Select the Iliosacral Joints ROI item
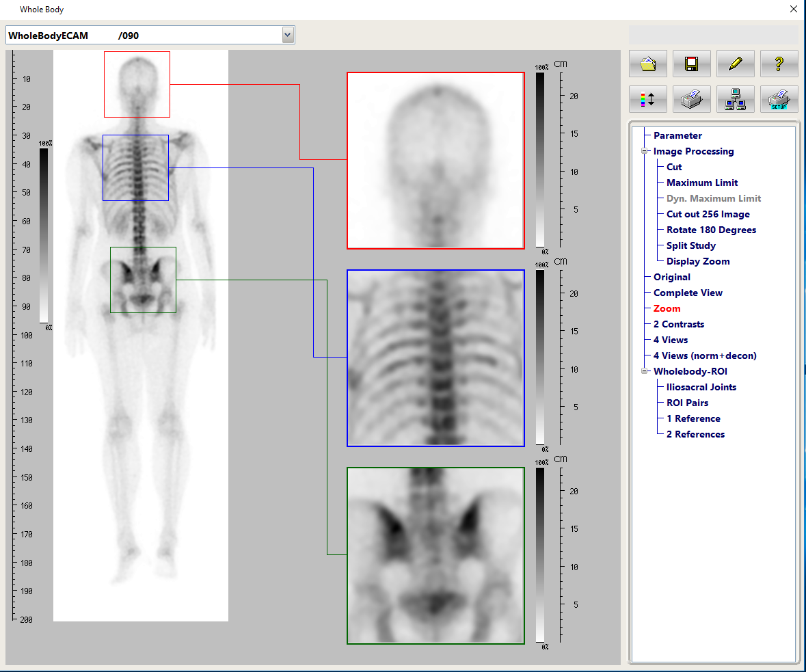The width and height of the screenshot is (806, 672). 701,388
